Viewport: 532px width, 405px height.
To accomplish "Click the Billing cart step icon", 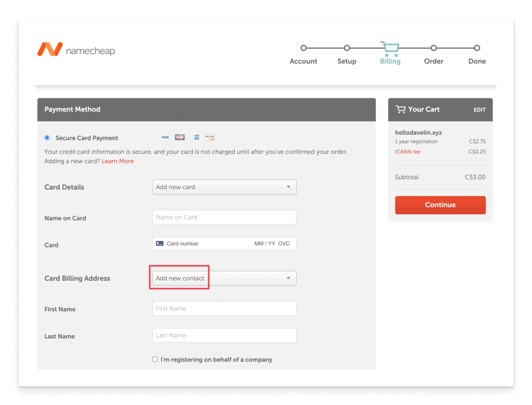I will [390, 49].
